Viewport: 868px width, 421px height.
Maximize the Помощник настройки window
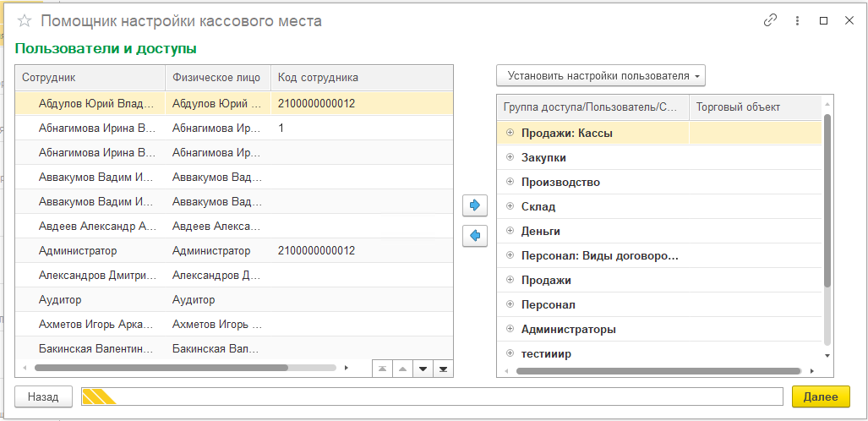coord(824,20)
